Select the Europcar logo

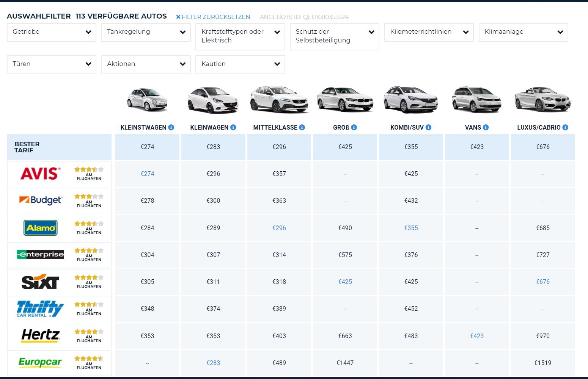point(40,362)
